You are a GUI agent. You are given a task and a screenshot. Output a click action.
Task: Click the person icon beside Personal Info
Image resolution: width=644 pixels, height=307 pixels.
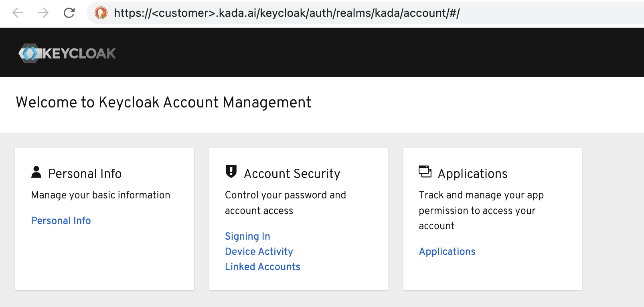coord(36,172)
